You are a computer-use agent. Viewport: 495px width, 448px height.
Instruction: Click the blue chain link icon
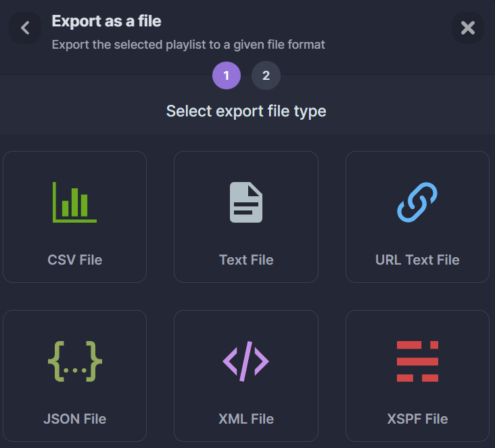(x=417, y=202)
